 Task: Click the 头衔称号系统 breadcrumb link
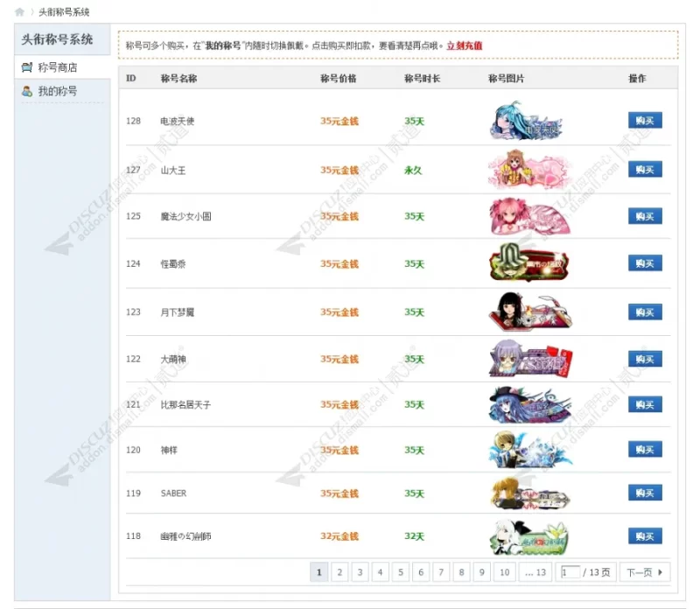(64, 12)
